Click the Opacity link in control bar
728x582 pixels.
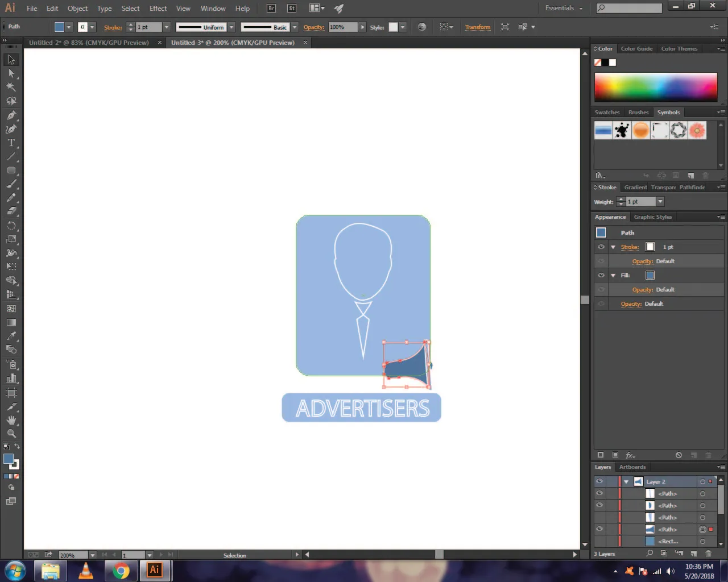tap(313, 27)
